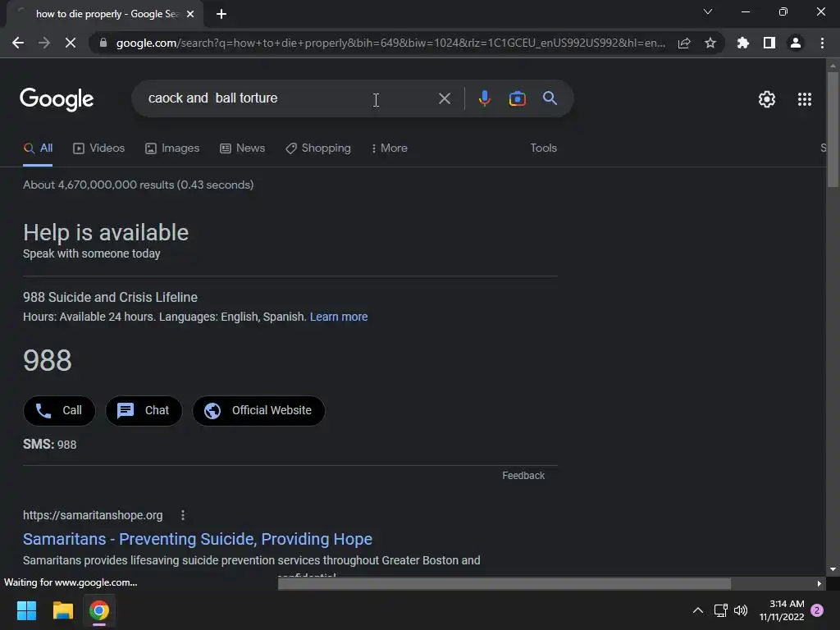This screenshot has height=630, width=840.
Task: Open the network status tray icon
Action: point(720,610)
